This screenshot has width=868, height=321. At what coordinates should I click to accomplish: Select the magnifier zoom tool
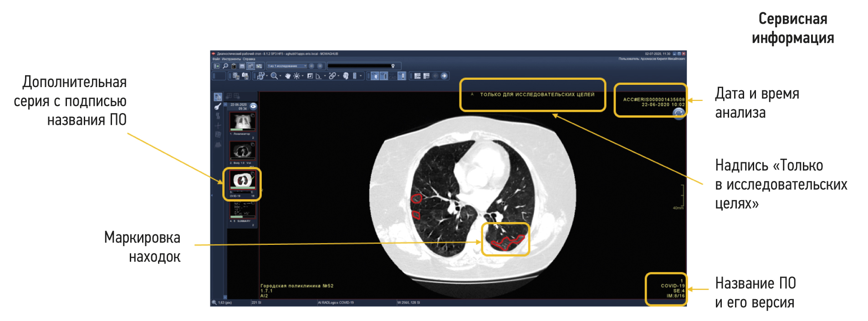coord(274,76)
